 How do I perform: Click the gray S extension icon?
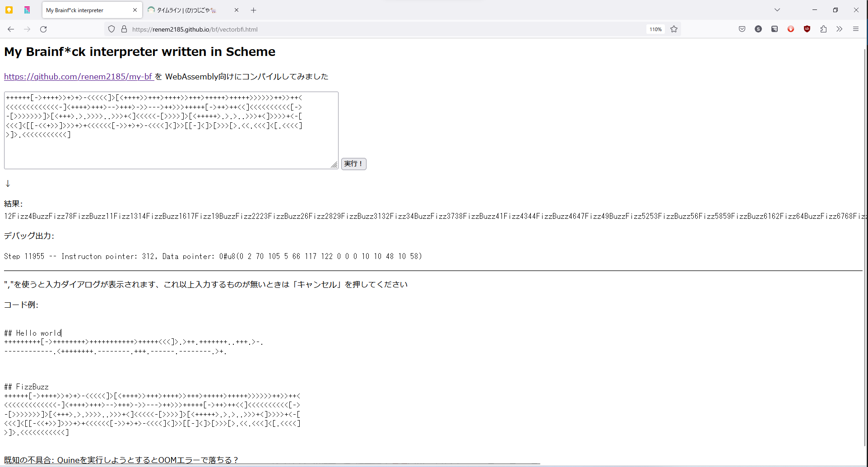(x=758, y=29)
